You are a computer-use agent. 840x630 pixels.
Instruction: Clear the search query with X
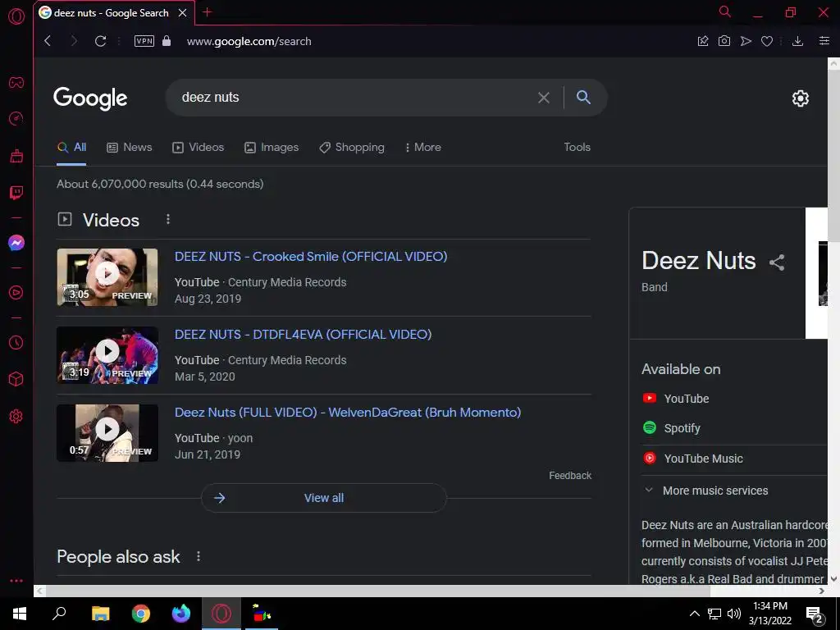point(544,98)
